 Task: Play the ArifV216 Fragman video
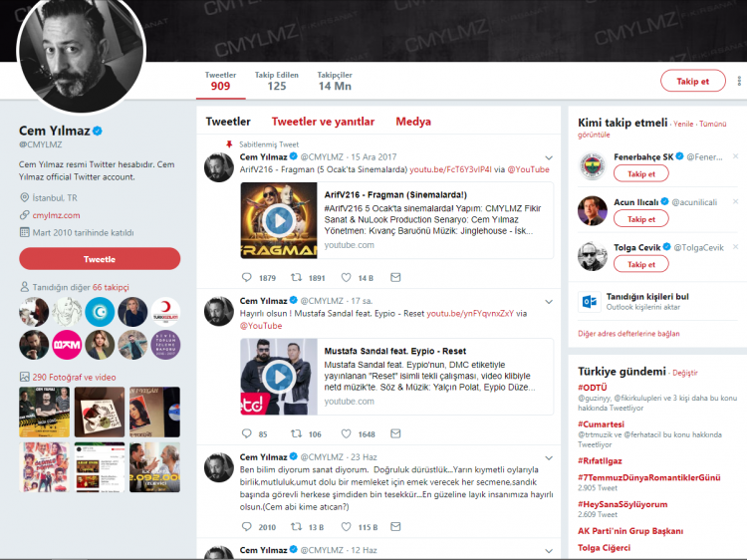click(x=279, y=220)
